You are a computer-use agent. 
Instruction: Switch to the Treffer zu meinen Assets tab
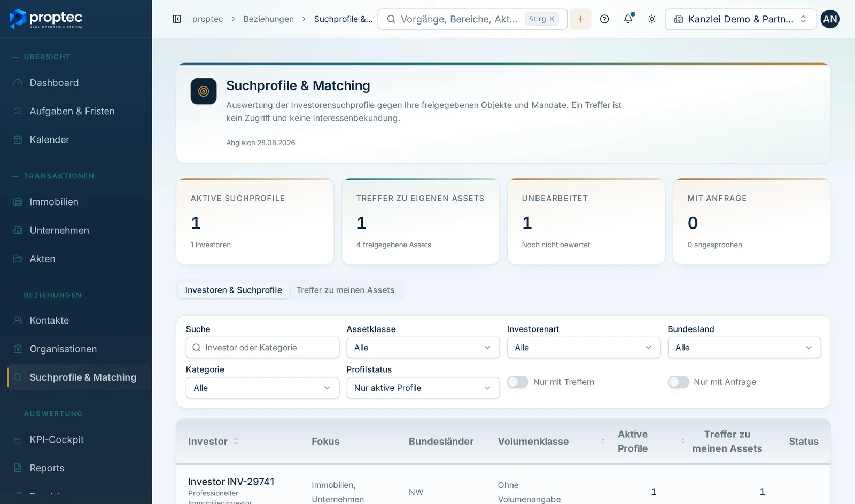(x=345, y=290)
